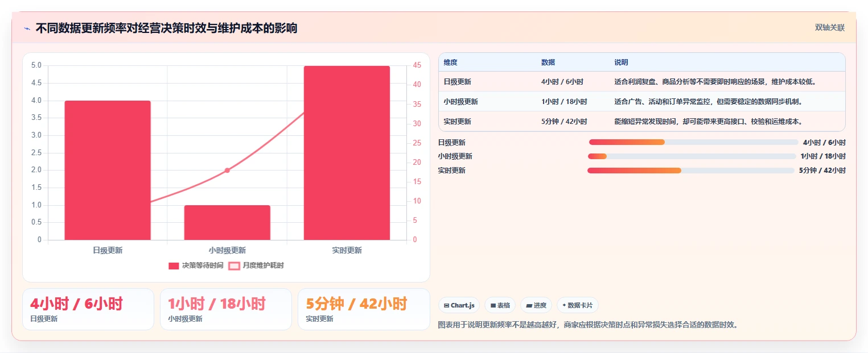Image resolution: width=868 pixels, height=353 pixels.
Task: Click the lightning icon beside the title
Action: point(27,28)
